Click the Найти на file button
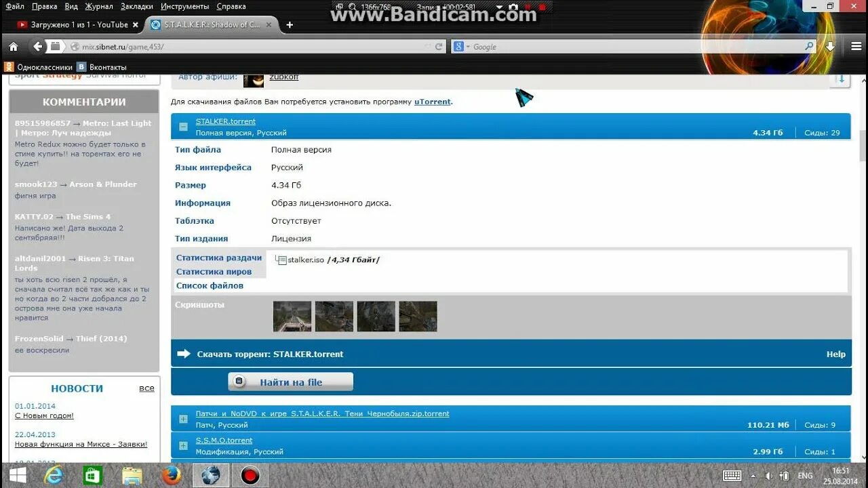 tap(290, 382)
